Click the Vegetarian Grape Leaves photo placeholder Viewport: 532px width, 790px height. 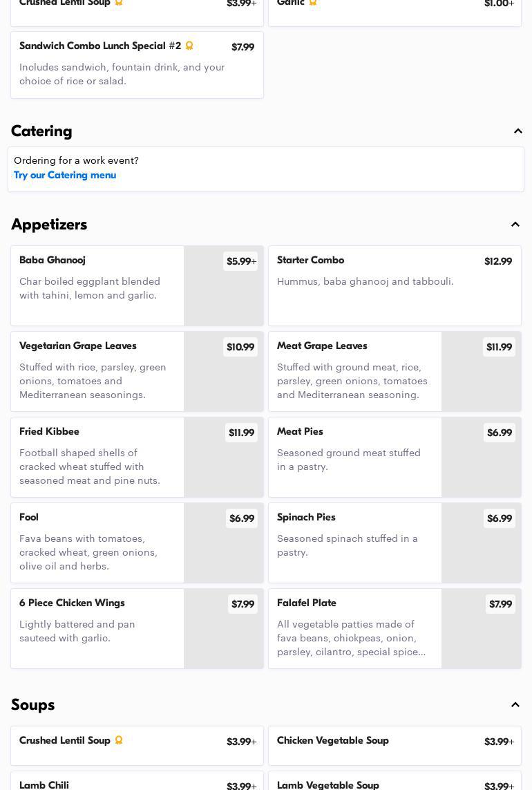(x=224, y=380)
